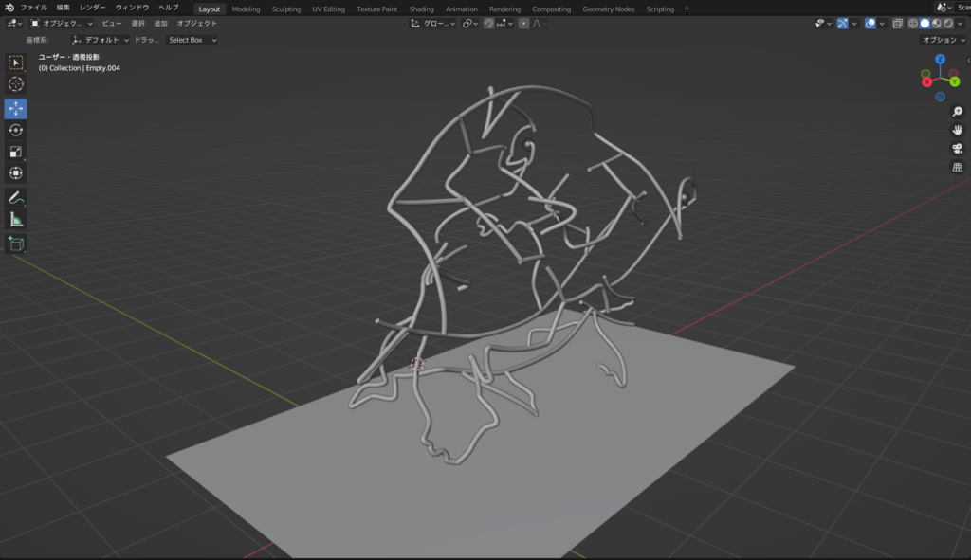The image size is (971, 560).
Task: Choose the Move tool
Action: 16,108
